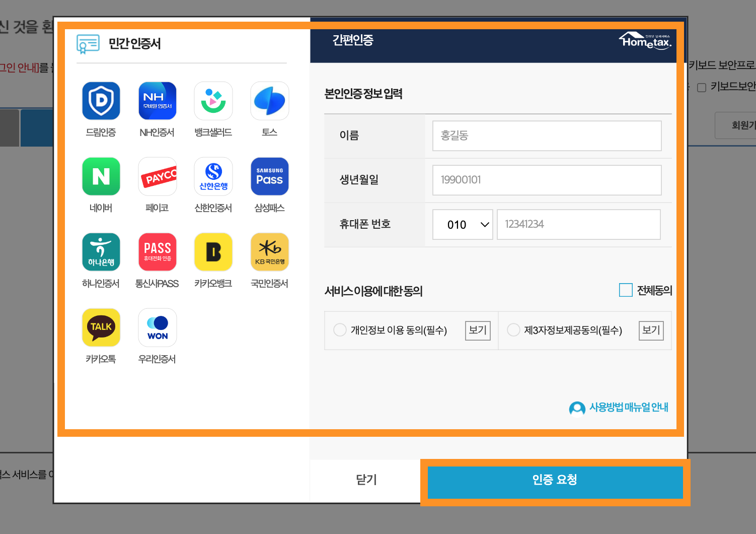Click the phone number input field
756x534 pixels.
(x=579, y=225)
